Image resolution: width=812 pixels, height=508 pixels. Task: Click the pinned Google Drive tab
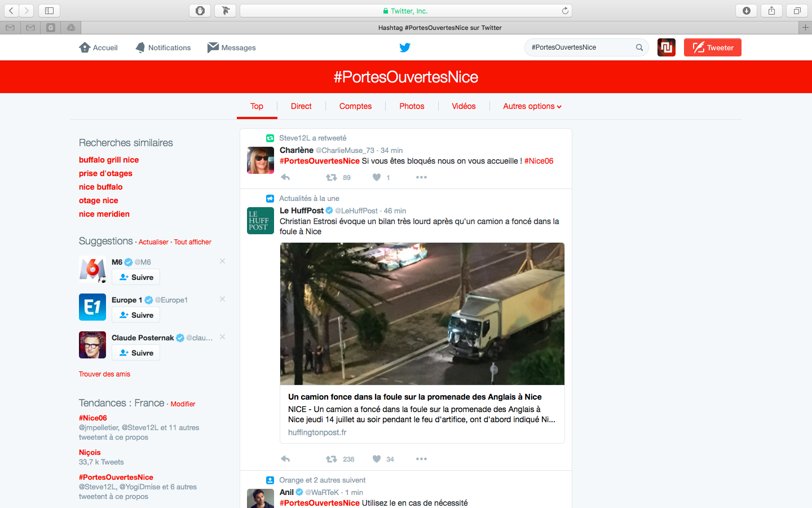tap(71, 28)
